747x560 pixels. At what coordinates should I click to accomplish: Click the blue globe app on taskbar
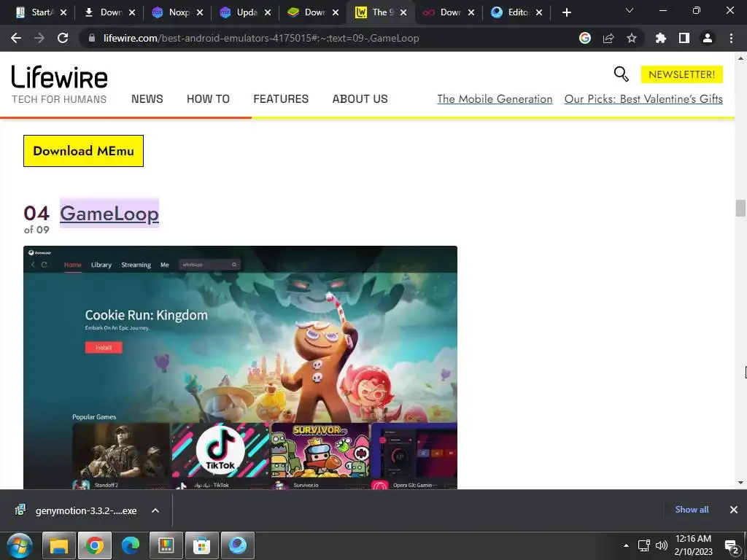[x=238, y=545]
